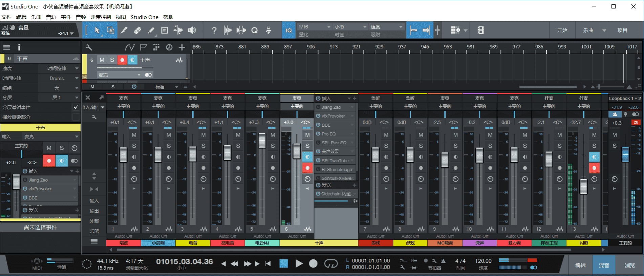Start playback with Play button
Screen dimensions: 644x276
click(299, 263)
